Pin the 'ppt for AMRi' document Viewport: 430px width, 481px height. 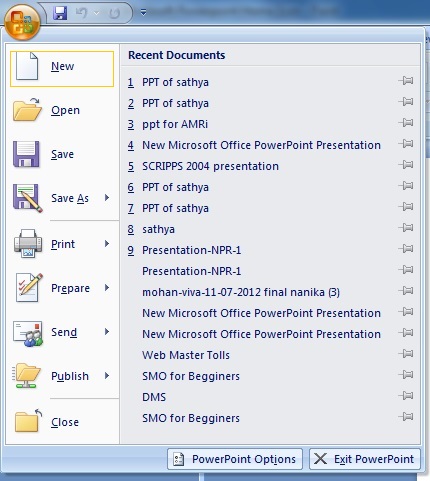pos(406,123)
